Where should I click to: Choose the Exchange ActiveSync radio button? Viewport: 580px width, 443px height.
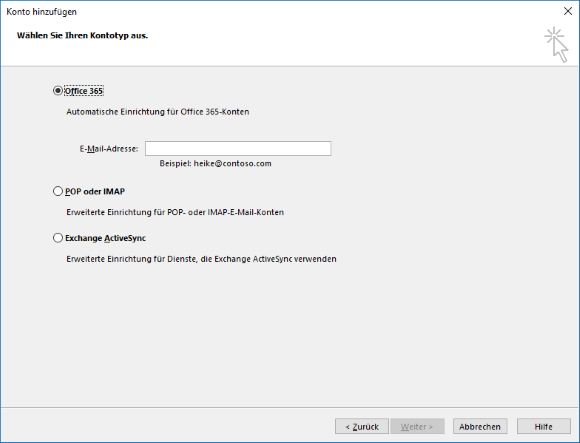click(58, 238)
